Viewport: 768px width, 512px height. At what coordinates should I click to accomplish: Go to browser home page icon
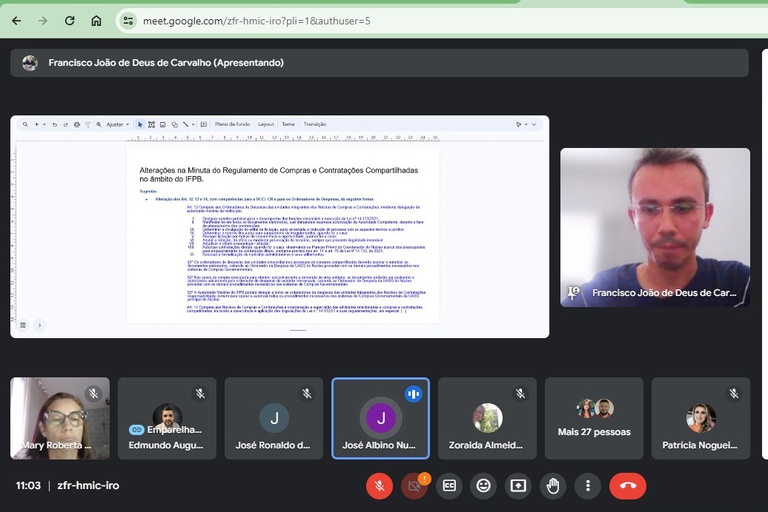click(x=96, y=20)
